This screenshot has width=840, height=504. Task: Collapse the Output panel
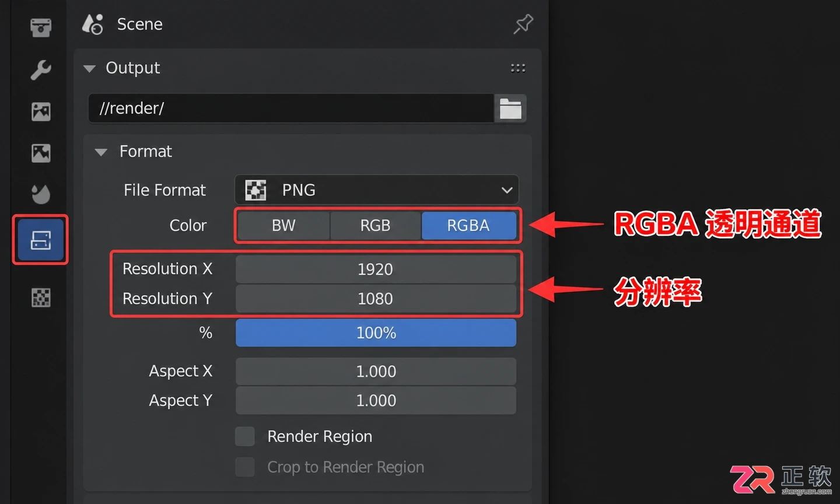click(89, 68)
